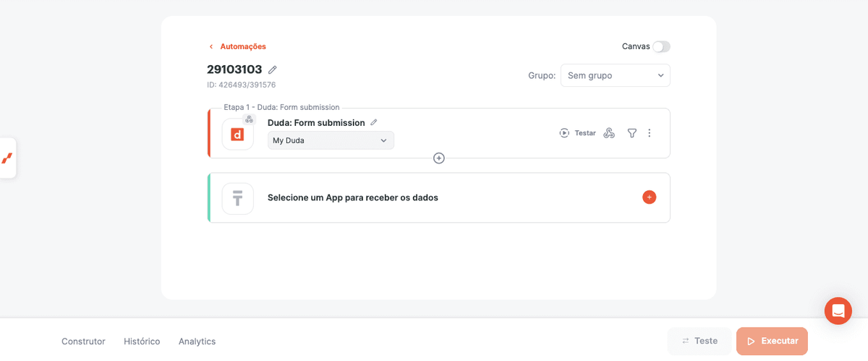Click Etapa 1 - Duda: Form submission label
Image resolution: width=868 pixels, height=361 pixels.
(x=281, y=107)
